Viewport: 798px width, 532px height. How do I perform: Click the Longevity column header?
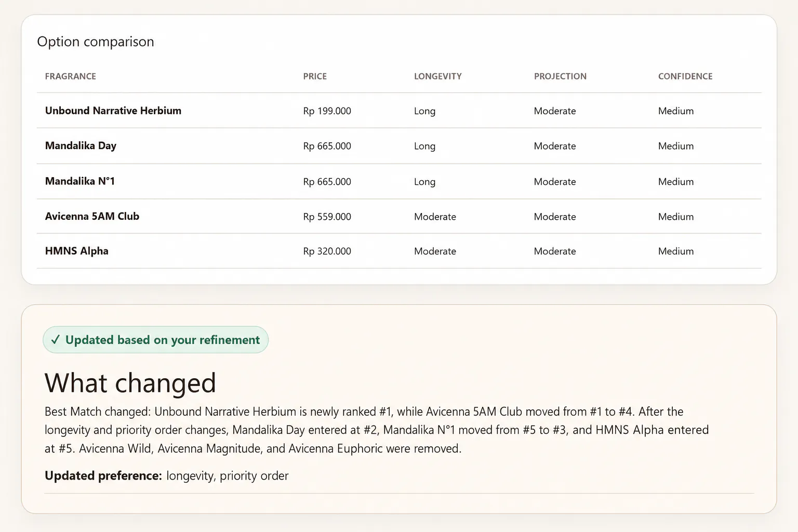438,76
